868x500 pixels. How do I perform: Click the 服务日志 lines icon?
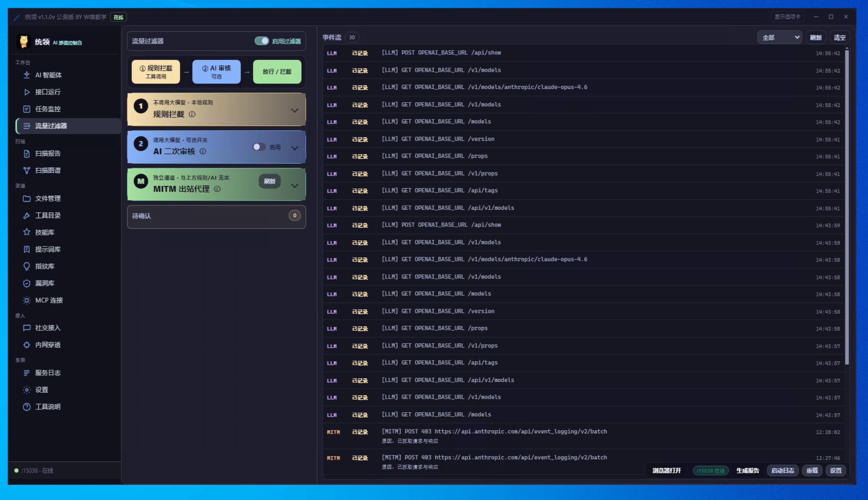point(27,373)
